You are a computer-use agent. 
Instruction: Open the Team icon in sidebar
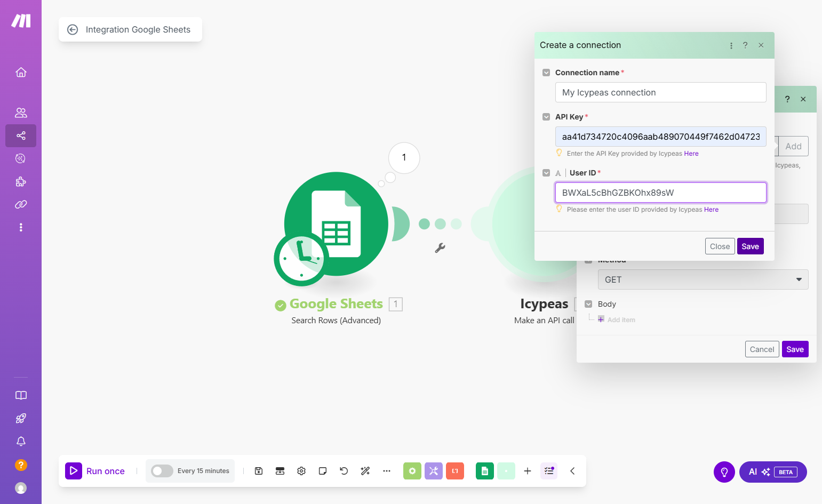(x=21, y=113)
